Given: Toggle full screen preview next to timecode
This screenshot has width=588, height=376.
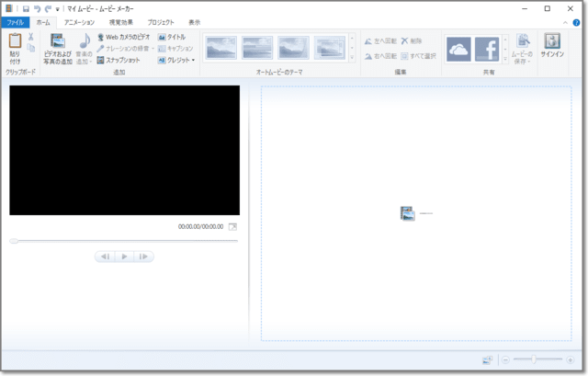Looking at the screenshot, I should [x=232, y=226].
